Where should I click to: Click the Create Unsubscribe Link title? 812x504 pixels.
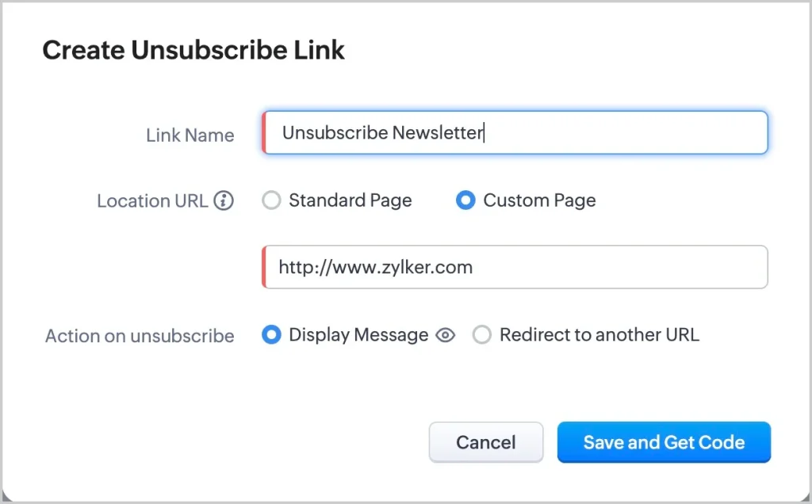pyautogui.click(x=193, y=50)
